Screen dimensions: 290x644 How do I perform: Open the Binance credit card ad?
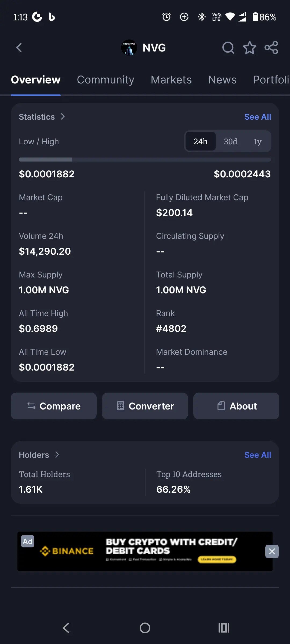click(145, 551)
